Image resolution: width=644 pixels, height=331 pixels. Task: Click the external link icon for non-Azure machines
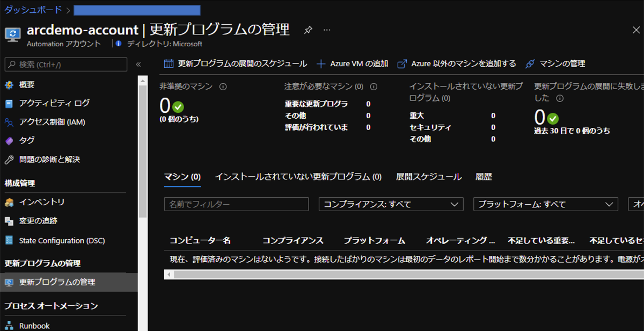pos(402,63)
